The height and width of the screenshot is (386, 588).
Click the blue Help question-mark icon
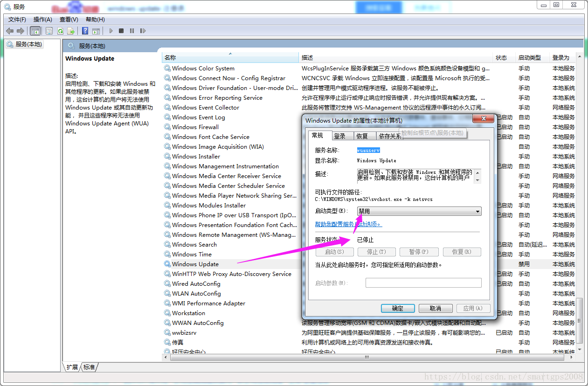point(85,31)
